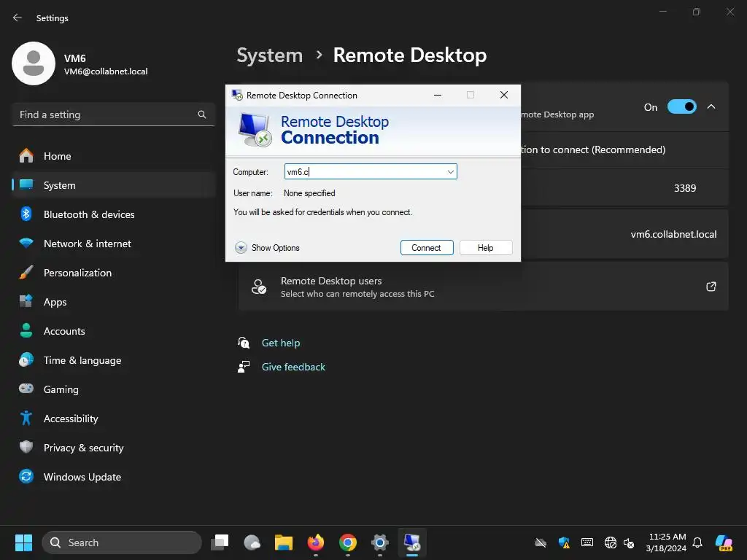Open the VM6 user profile picture
Image resolution: width=747 pixels, height=560 pixels.
pos(34,63)
